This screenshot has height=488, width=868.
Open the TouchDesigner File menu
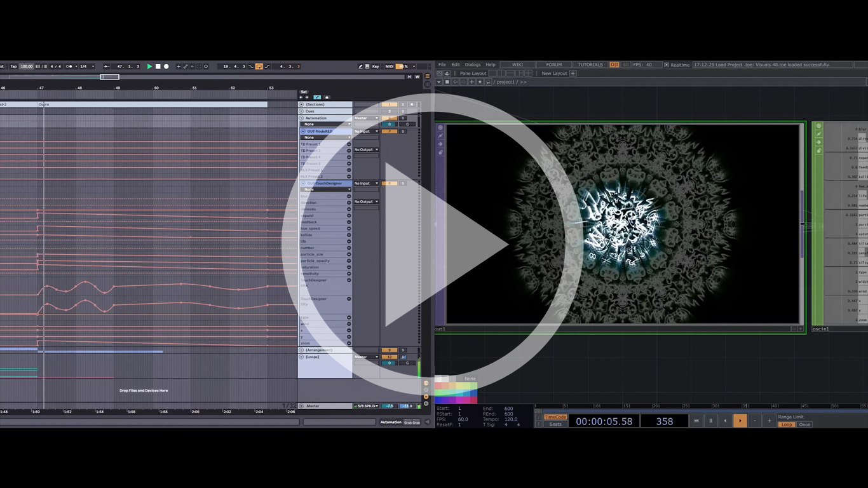pos(442,65)
